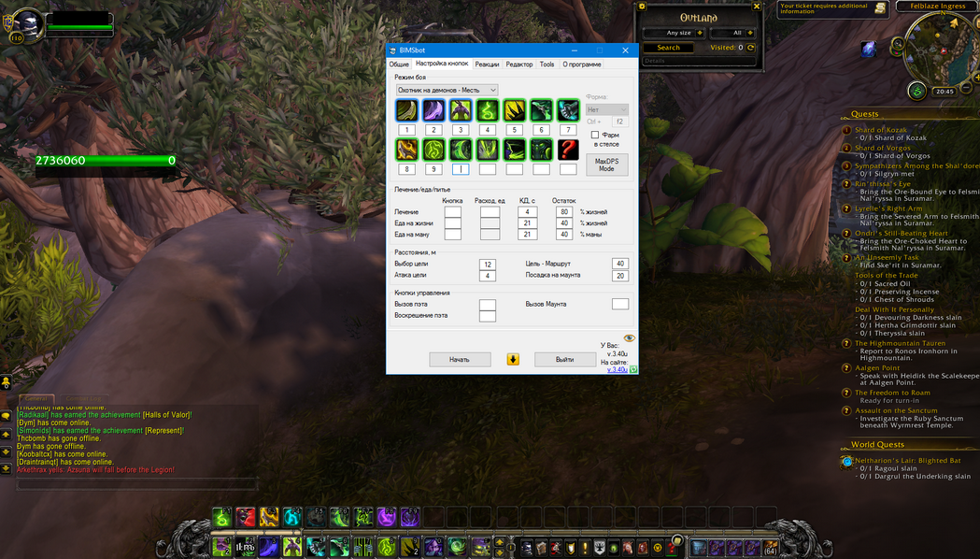Click the red question mark ability slot

(568, 150)
